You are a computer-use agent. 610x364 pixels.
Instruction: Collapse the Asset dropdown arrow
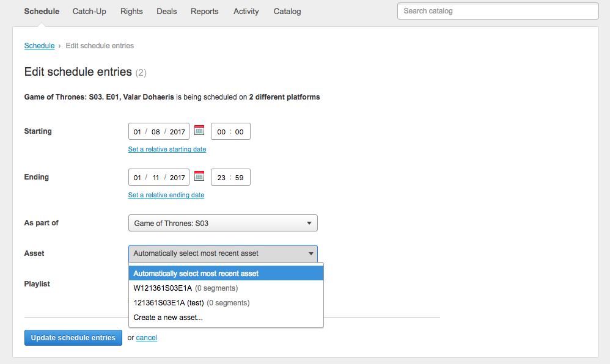coord(311,253)
